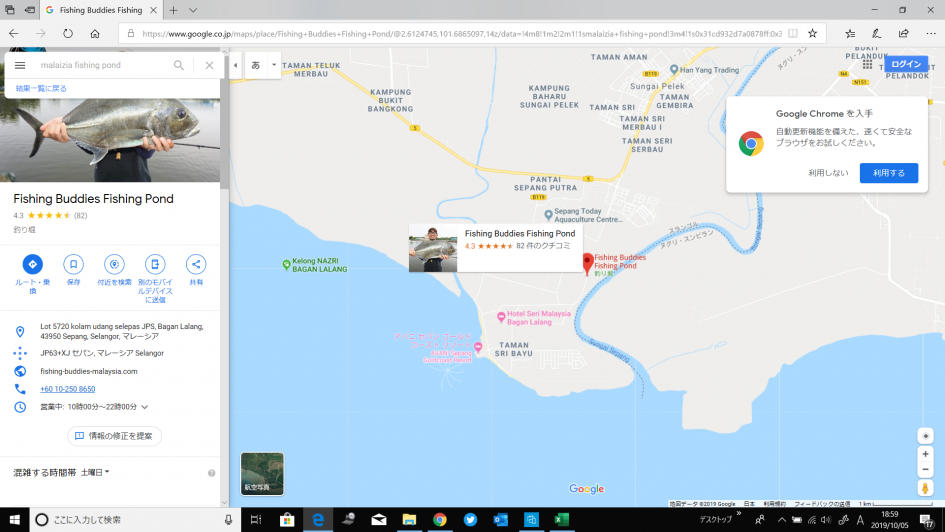945x532 pixels.
Task: Click show my location button
Action: pos(926,436)
